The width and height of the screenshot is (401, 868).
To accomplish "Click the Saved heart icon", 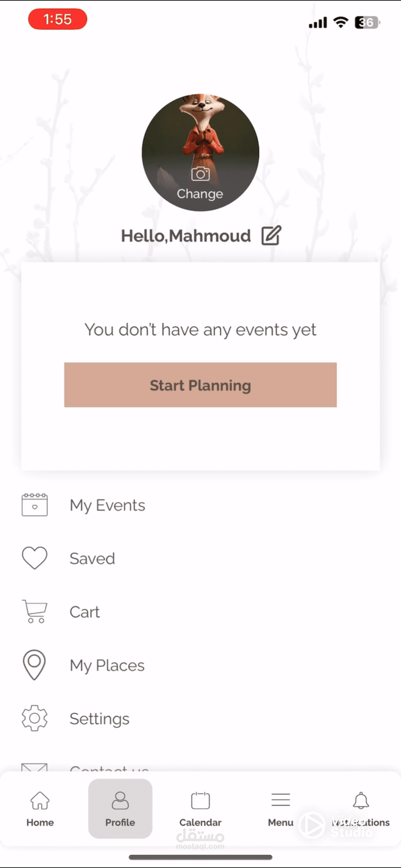I will coord(35,558).
